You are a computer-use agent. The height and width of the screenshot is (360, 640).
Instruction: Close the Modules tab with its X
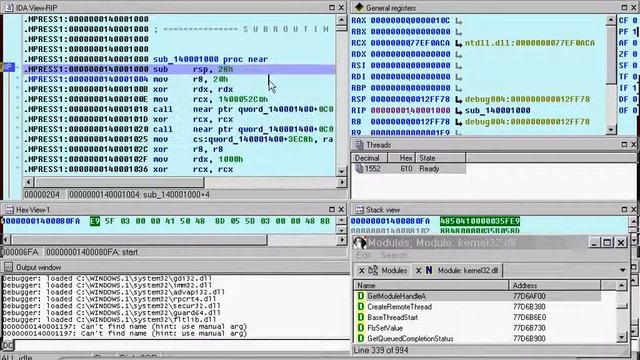click(362, 270)
